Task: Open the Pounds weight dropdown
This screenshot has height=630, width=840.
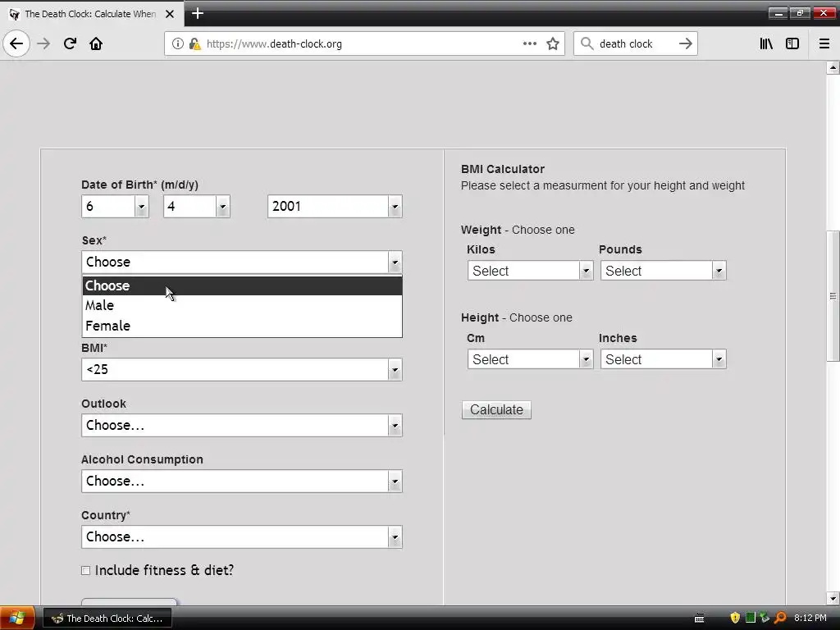Action: pos(663,271)
